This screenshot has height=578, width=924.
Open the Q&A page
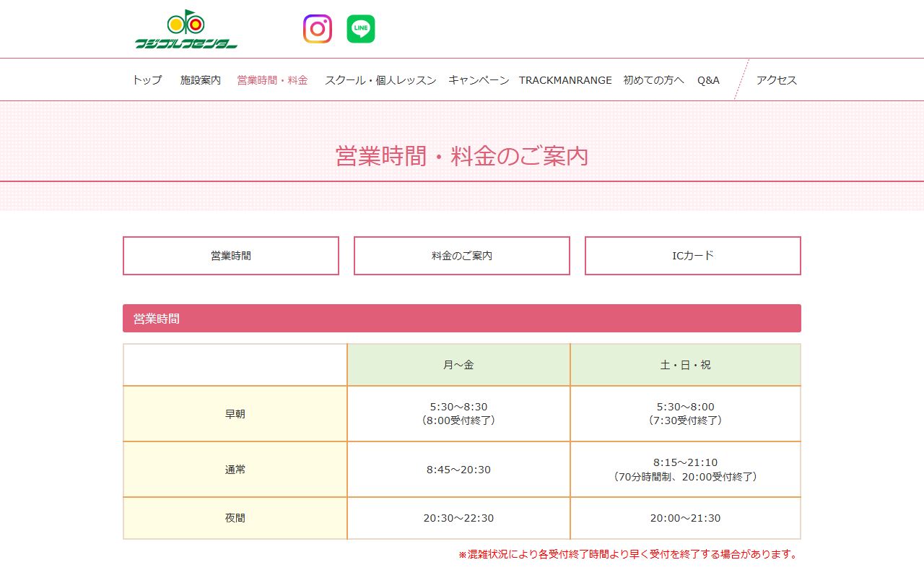click(x=708, y=80)
